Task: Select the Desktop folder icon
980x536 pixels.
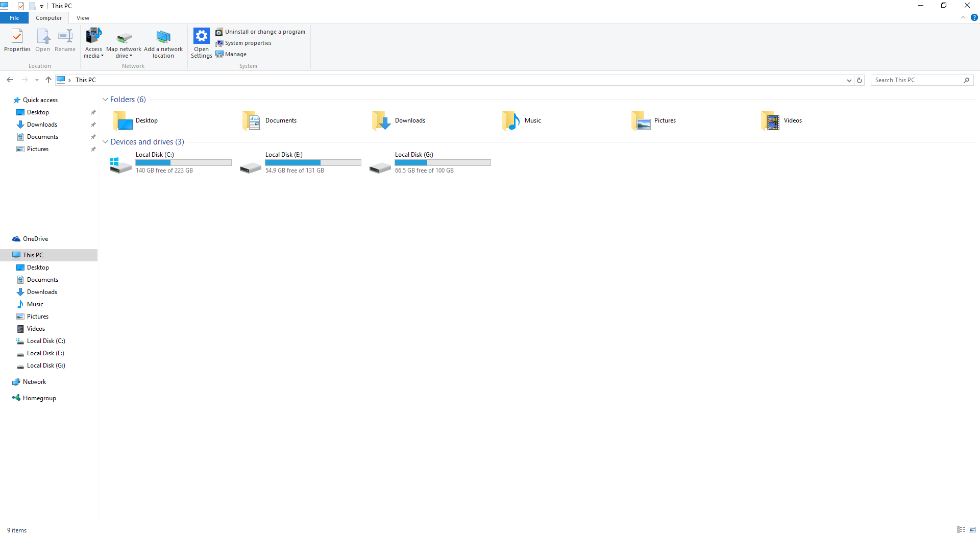Action: (x=122, y=121)
